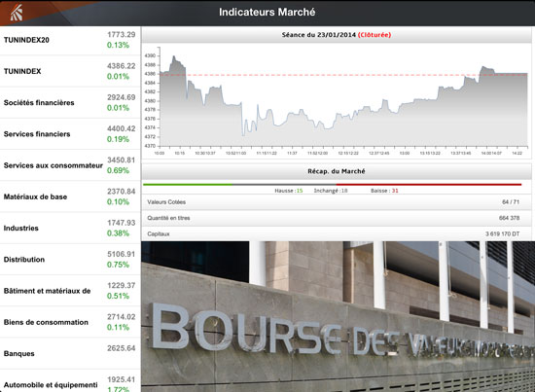Click the 5106.91 Distribution value
The image size is (535, 392).
[122, 254]
